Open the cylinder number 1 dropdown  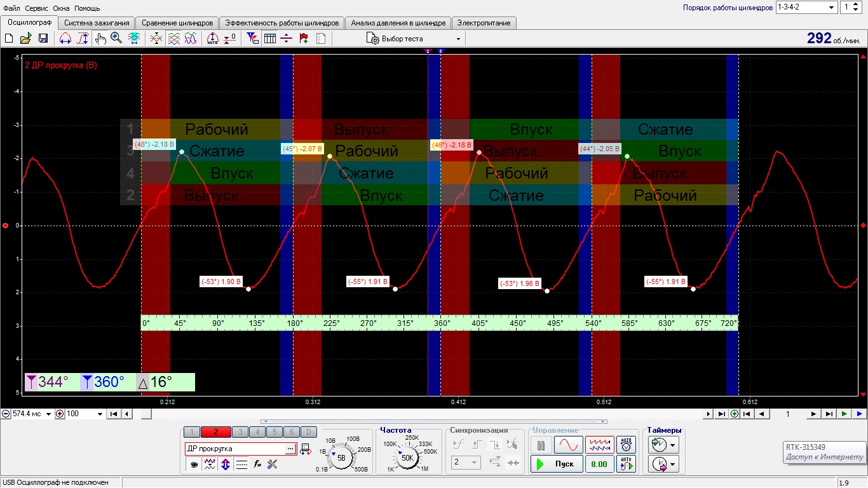click(x=850, y=8)
